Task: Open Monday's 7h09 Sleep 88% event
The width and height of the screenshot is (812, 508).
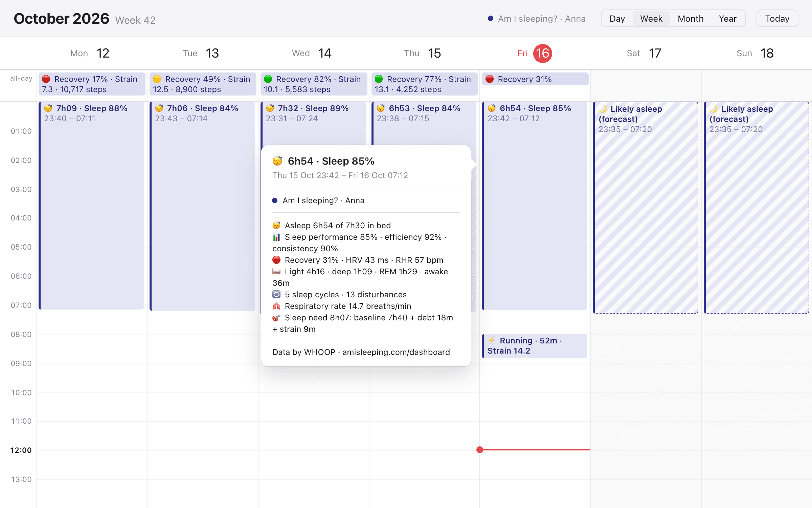Action: pos(92,206)
